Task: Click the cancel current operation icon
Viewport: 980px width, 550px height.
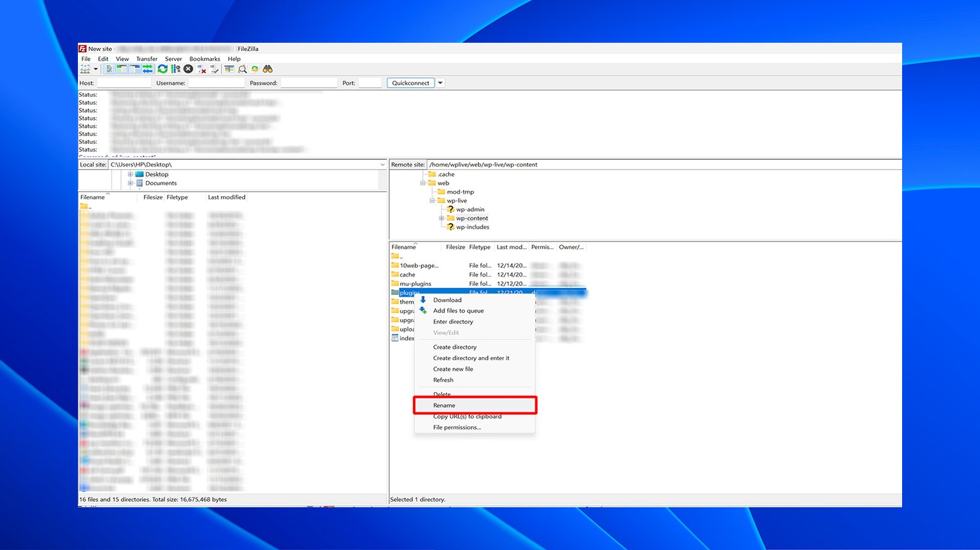Action: pyautogui.click(x=188, y=69)
